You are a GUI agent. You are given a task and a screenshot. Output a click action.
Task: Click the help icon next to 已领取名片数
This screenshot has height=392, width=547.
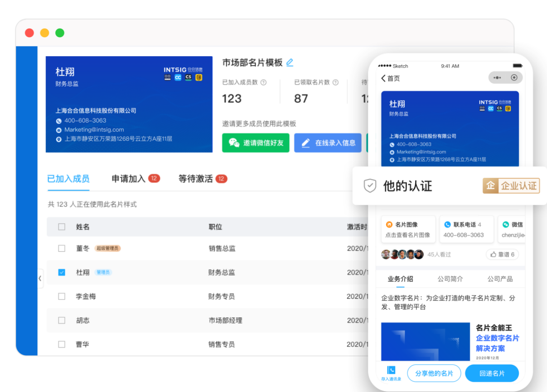(x=336, y=82)
